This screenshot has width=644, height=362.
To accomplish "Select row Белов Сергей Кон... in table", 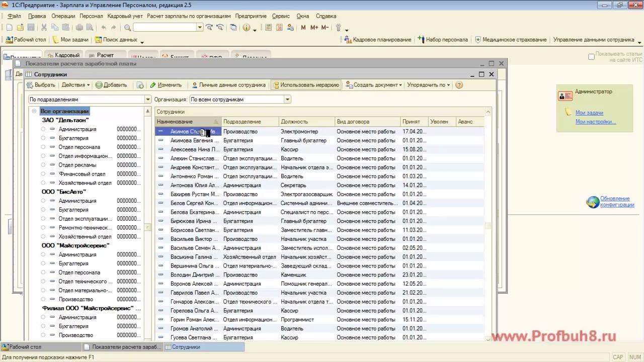I will coord(319,203).
